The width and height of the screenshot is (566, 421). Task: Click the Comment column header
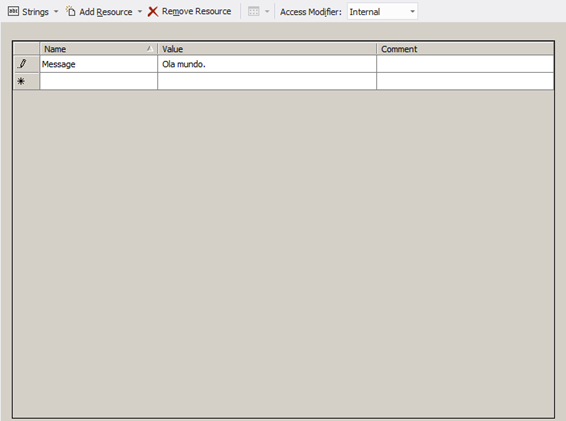[465, 49]
